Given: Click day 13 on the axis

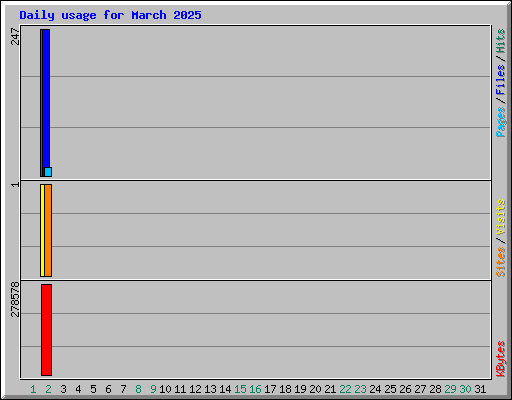Looking at the screenshot, I should click(210, 389).
